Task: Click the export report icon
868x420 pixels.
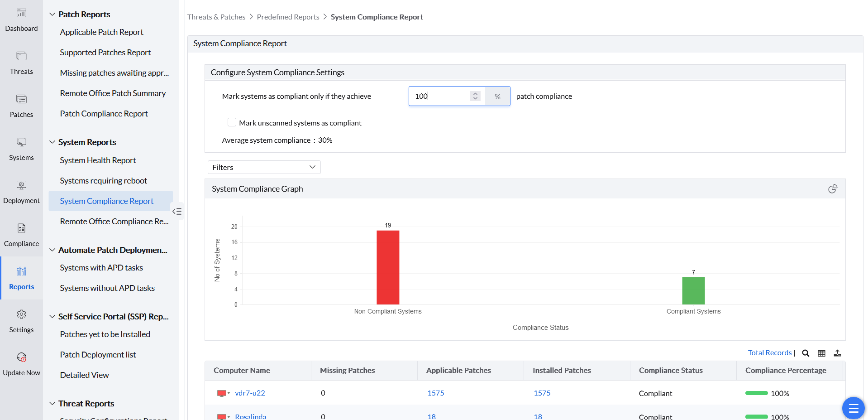Action: [837, 353]
